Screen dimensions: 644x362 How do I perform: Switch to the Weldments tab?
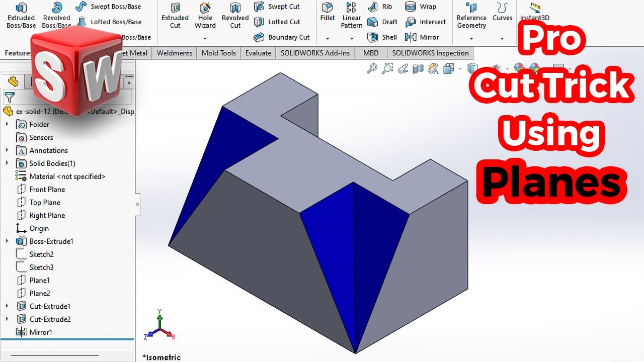(175, 53)
